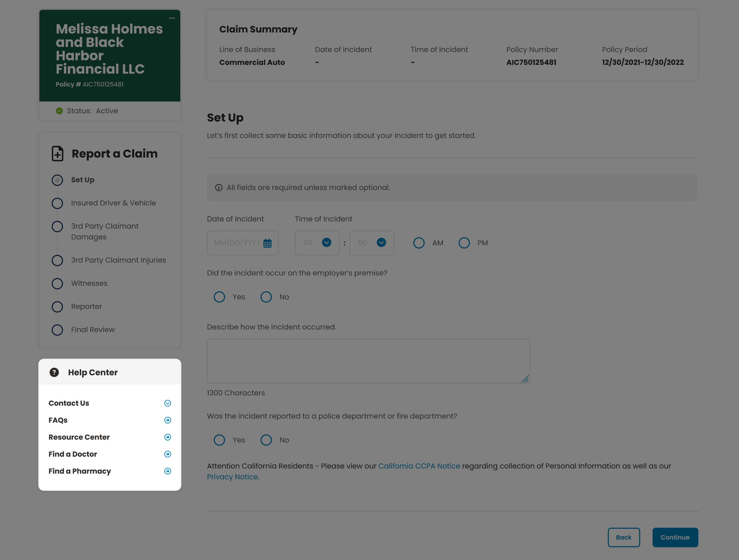The width and height of the screenshot is (739, 560).
Task: Open the calendar date picker icon
Action: (x=267, y=243)
